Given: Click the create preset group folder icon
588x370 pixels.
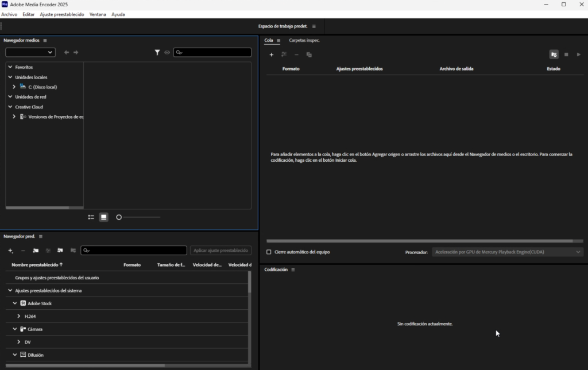Looking at the screenshot, I should (x=35, y=251).
